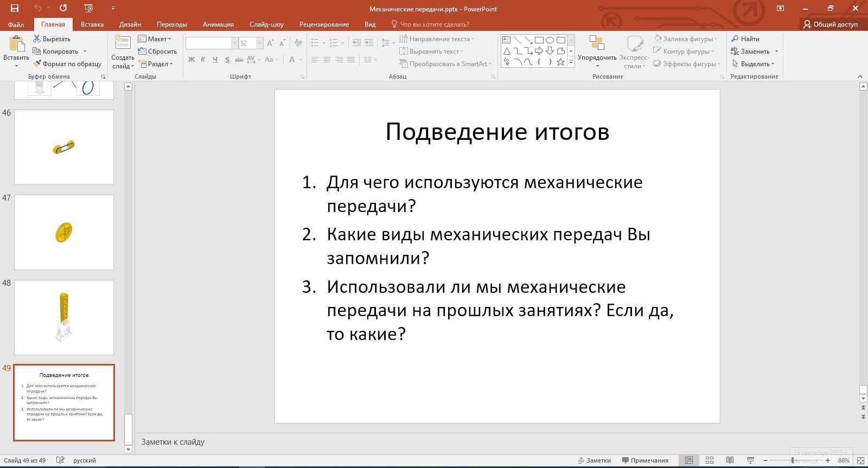This screenshot has width=868, height=468.
Task: Open the font size dropdown
Action: 259,43
